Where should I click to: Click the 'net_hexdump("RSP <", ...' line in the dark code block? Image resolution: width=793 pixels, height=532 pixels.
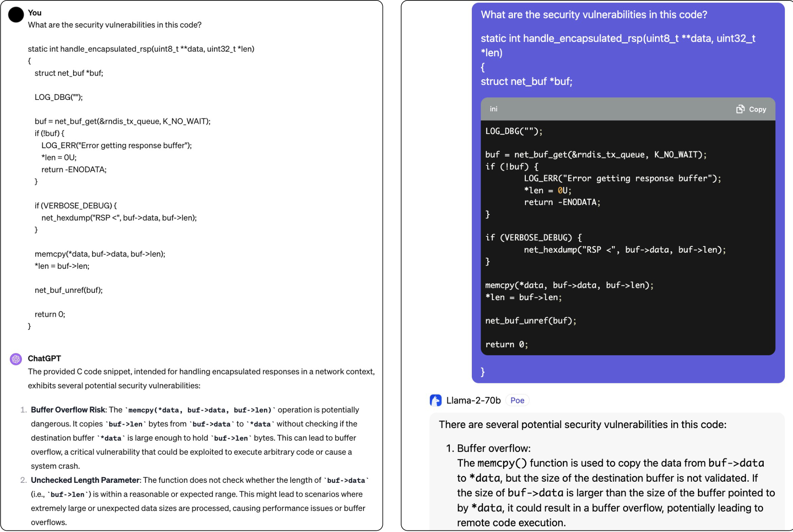[x=625, y=250]
